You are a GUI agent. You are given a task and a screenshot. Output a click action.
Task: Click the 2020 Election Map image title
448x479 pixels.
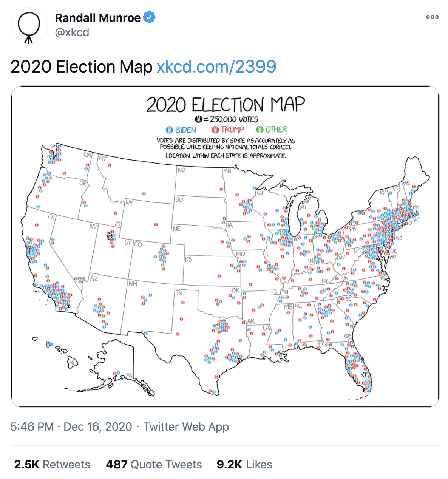coord(226,105)
